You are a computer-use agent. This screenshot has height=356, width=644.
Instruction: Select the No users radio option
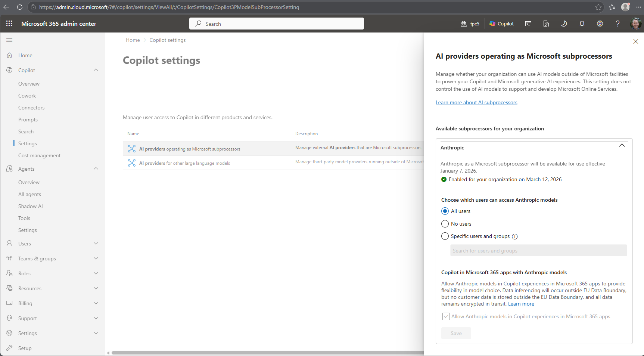(445, 224)
